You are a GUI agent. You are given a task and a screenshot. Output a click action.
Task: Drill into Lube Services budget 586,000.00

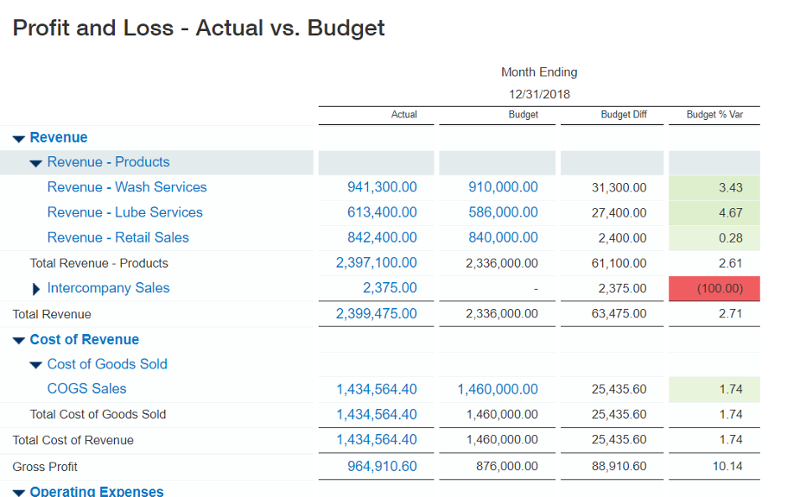click(503, 212)
